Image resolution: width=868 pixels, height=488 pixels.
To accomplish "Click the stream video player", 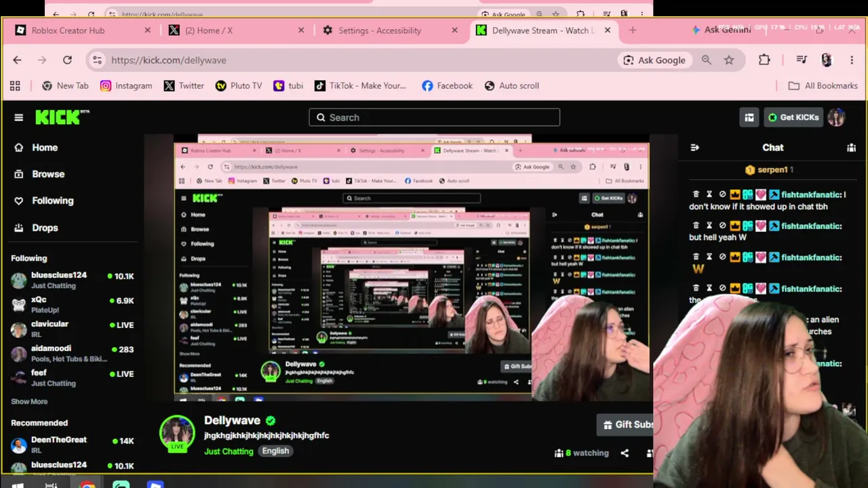I will pos(411,268).
